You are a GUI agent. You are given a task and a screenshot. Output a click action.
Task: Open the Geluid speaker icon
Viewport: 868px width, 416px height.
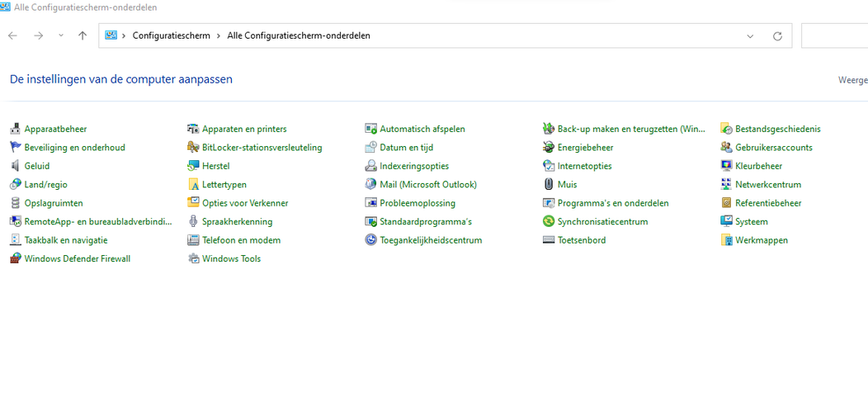(x=15, y=166)
